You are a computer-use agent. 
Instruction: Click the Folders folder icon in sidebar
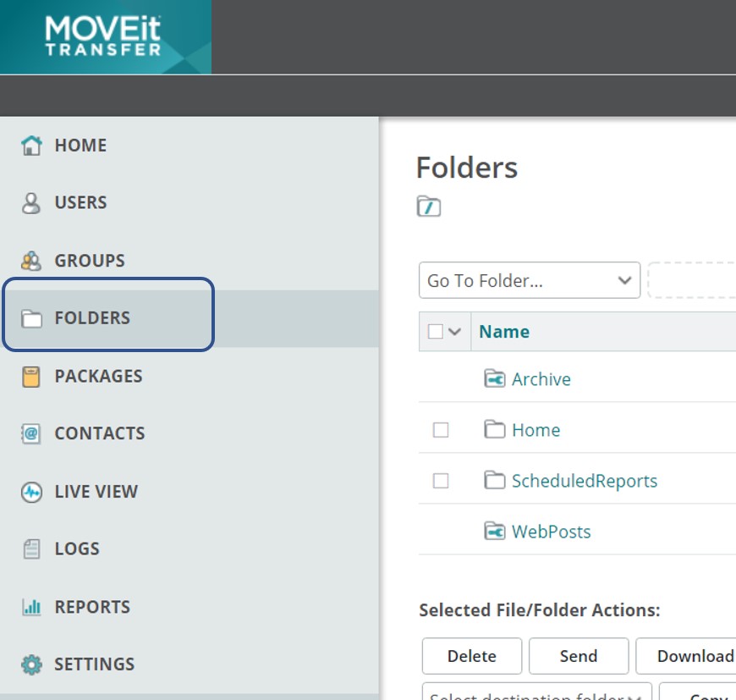coord(31,318)
